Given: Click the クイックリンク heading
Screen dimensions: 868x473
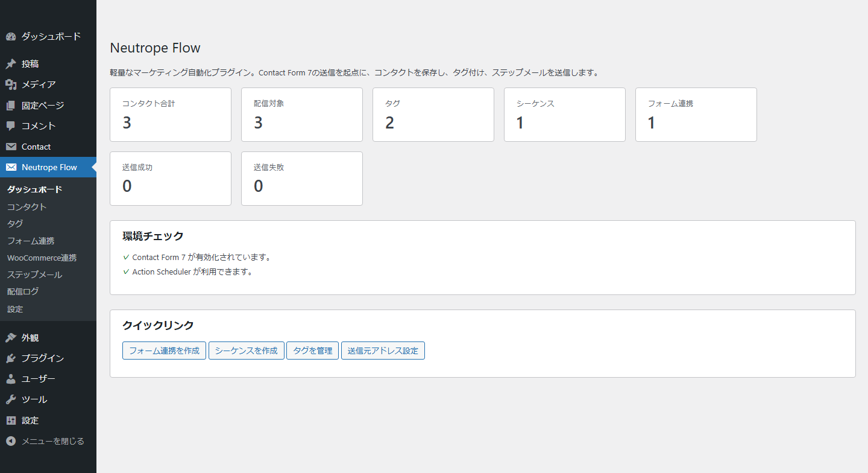Looking at the screenshot, I should 158,325.
